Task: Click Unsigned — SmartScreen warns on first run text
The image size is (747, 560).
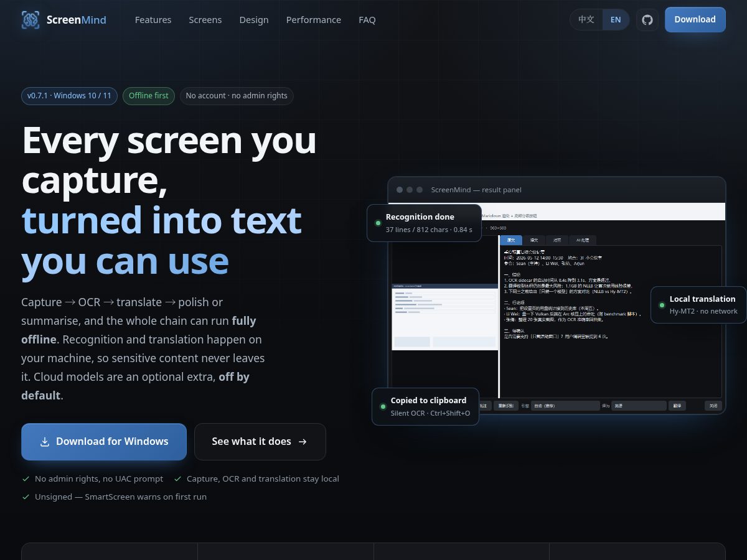Action: tap(121, 497)
